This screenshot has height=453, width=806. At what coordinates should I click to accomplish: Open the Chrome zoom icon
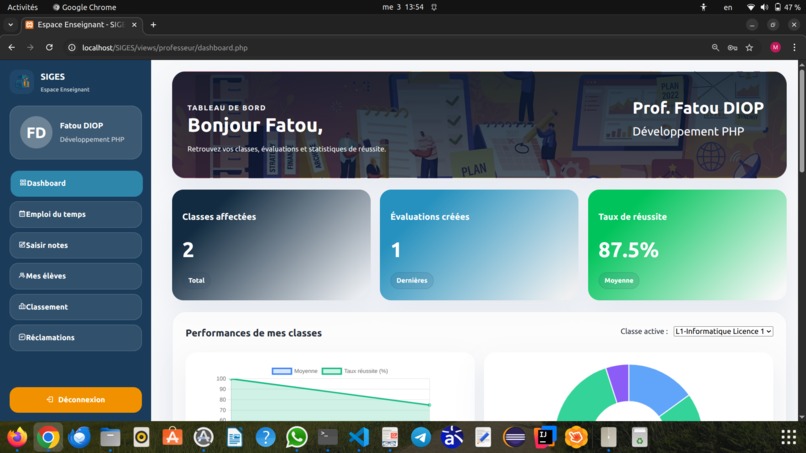[715, 47]
